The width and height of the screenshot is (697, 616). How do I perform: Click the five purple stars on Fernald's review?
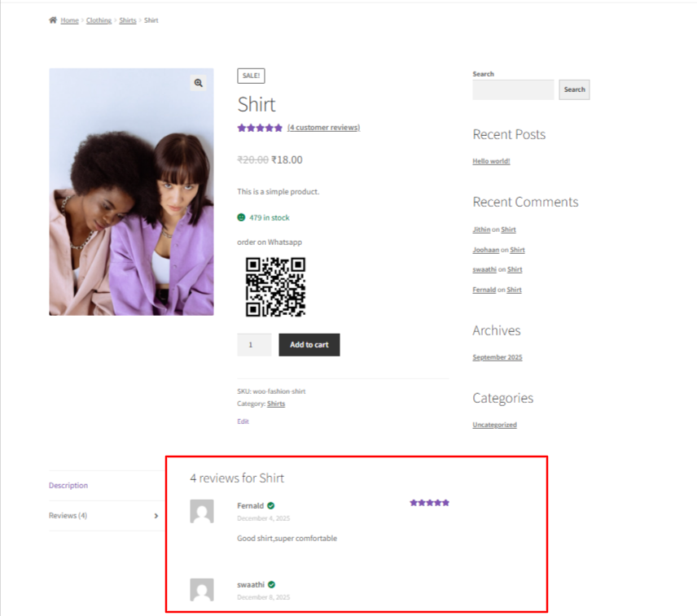click(x=429, y=502)
